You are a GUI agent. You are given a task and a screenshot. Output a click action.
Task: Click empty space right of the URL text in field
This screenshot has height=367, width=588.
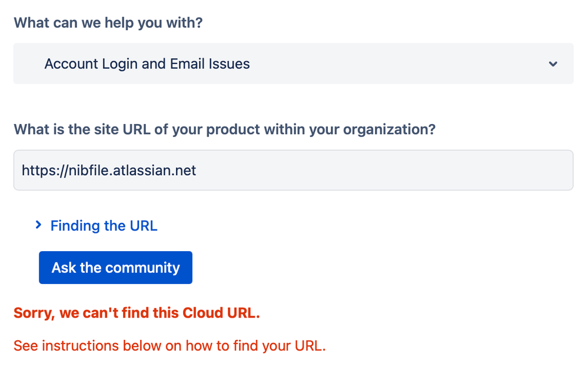point(383,171)
